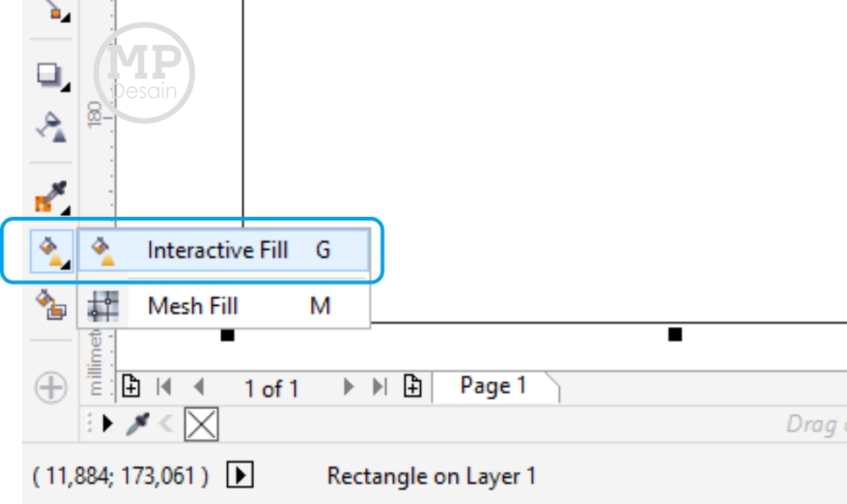Go to next page arrow

click(x=349, y=387)
